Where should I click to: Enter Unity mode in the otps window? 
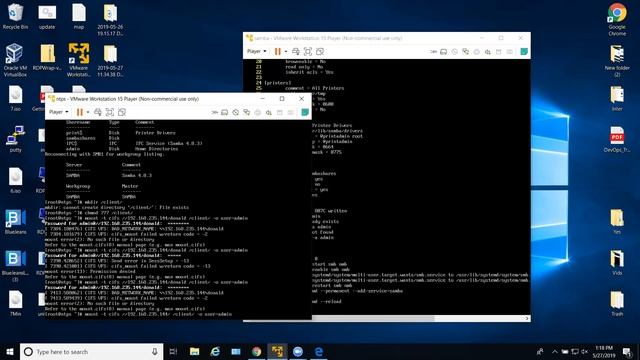point(122,112)
